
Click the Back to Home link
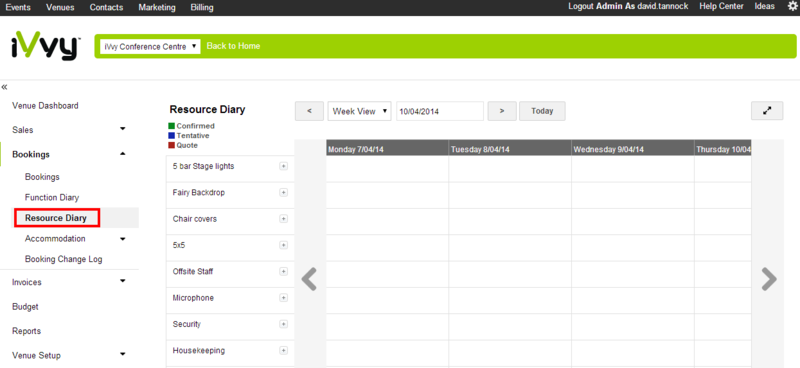233,46
